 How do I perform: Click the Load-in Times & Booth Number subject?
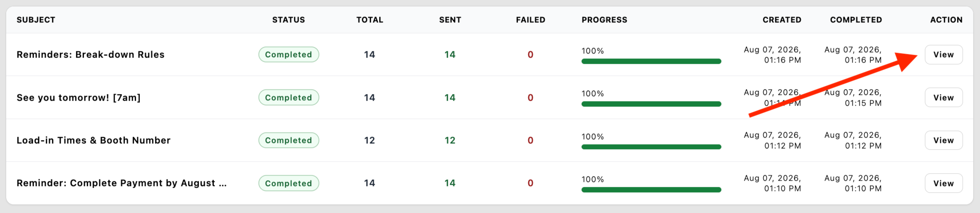[x=93, y=140]
